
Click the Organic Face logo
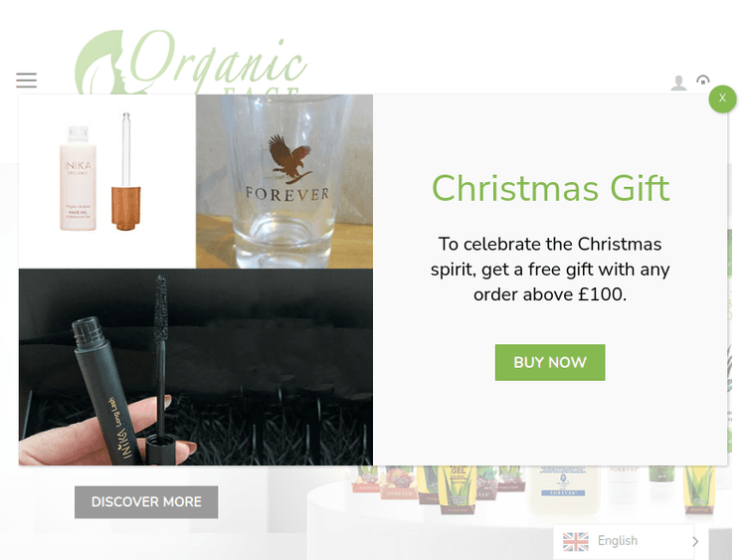pos(190,62)
